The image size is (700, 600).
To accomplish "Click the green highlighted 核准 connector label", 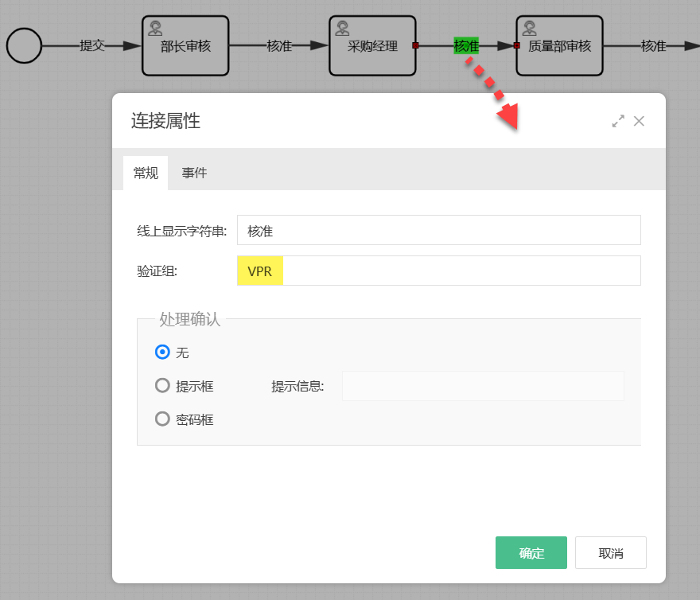I will click(465, 46).
